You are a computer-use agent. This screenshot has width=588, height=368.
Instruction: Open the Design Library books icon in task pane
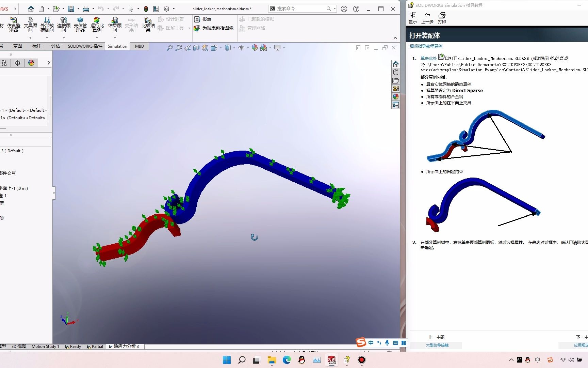[395, 72]
